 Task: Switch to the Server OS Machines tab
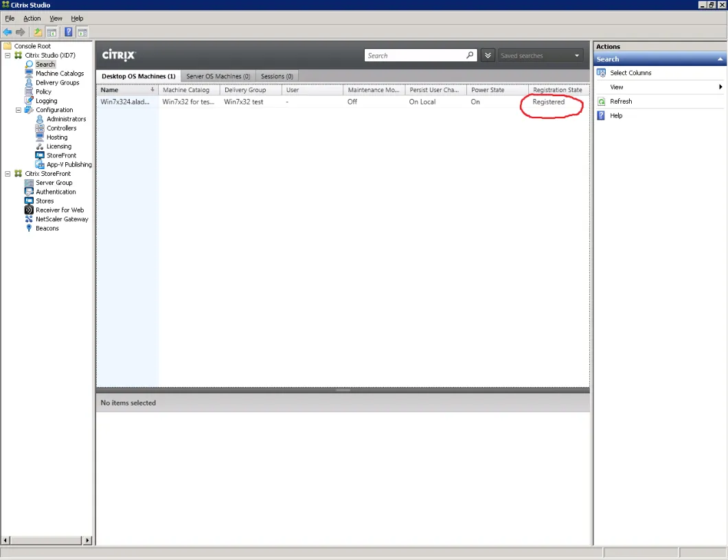click(218, 76)
